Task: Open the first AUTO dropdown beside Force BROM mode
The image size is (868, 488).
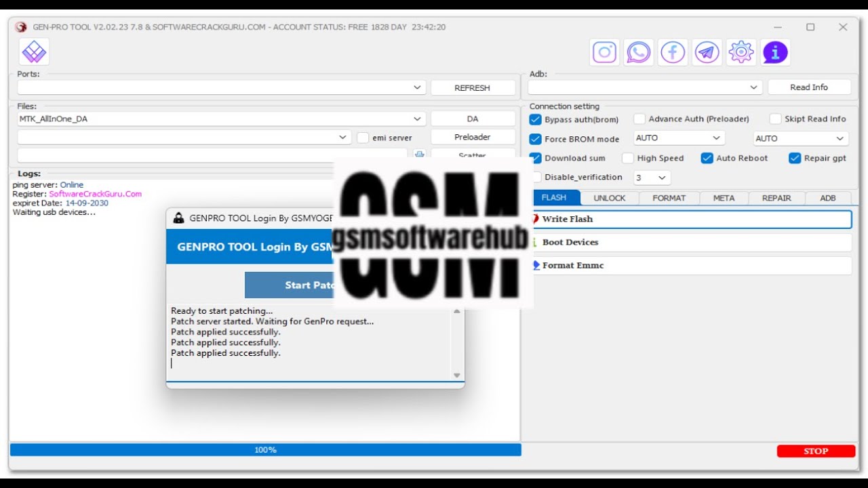Action: 679,138
